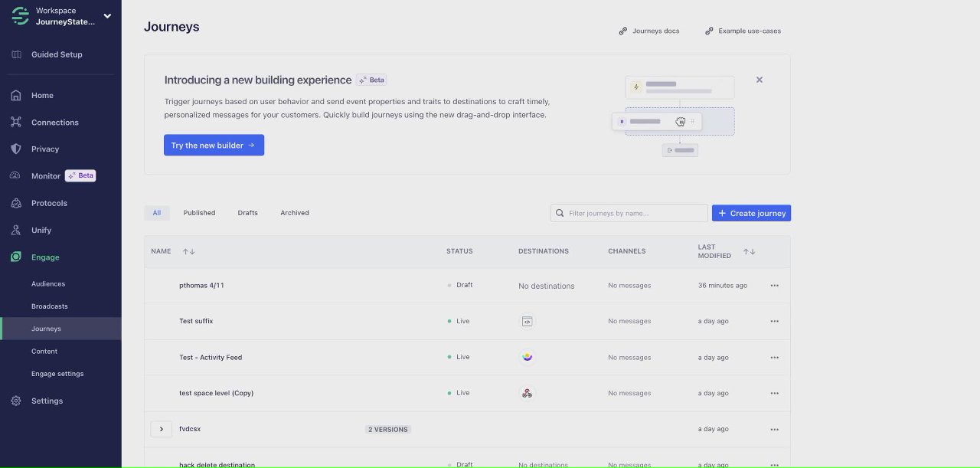Dismiss the new building experience banner

pyautogui.click(x=759, y=80)
